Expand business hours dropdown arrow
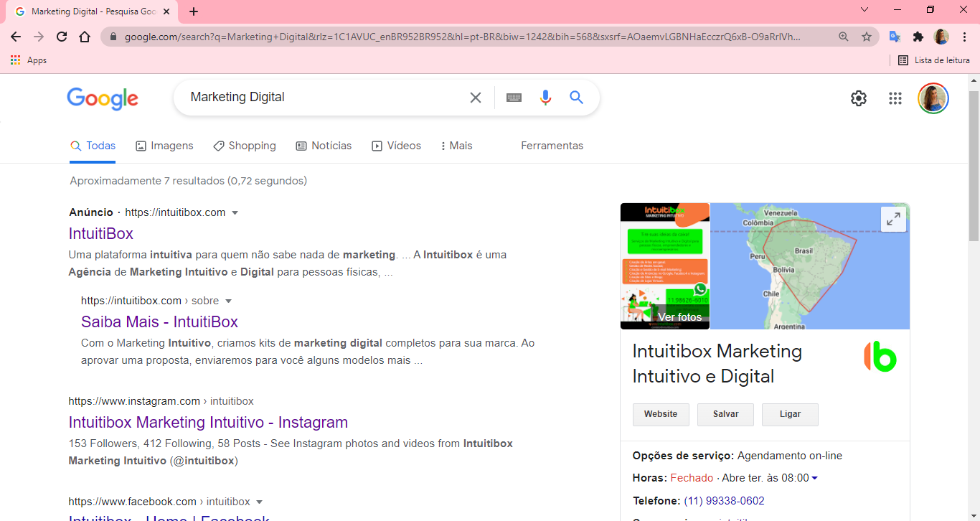The width and height of the screenshot is (980, 521). pos(814,479)
